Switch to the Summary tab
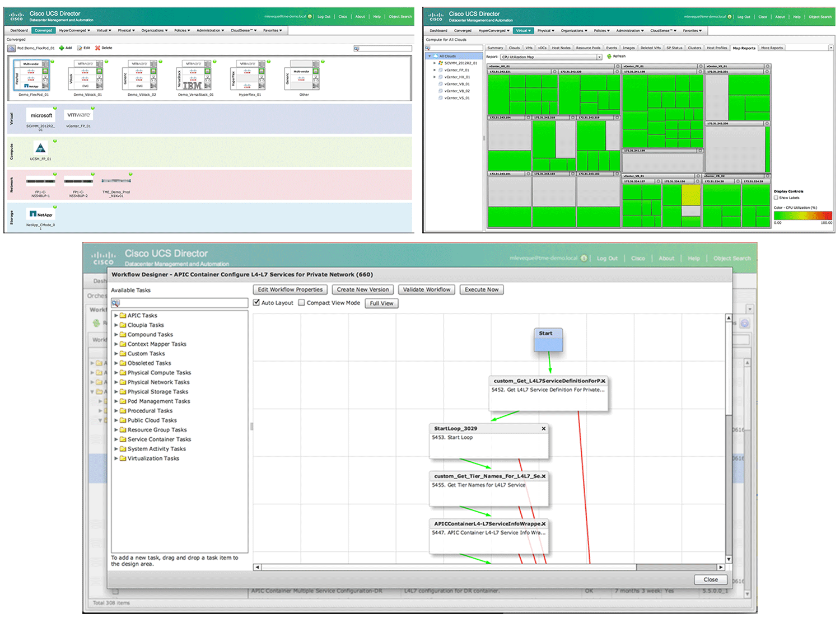The width and height of the screenshot is (840, 623). tap(495, 48)
